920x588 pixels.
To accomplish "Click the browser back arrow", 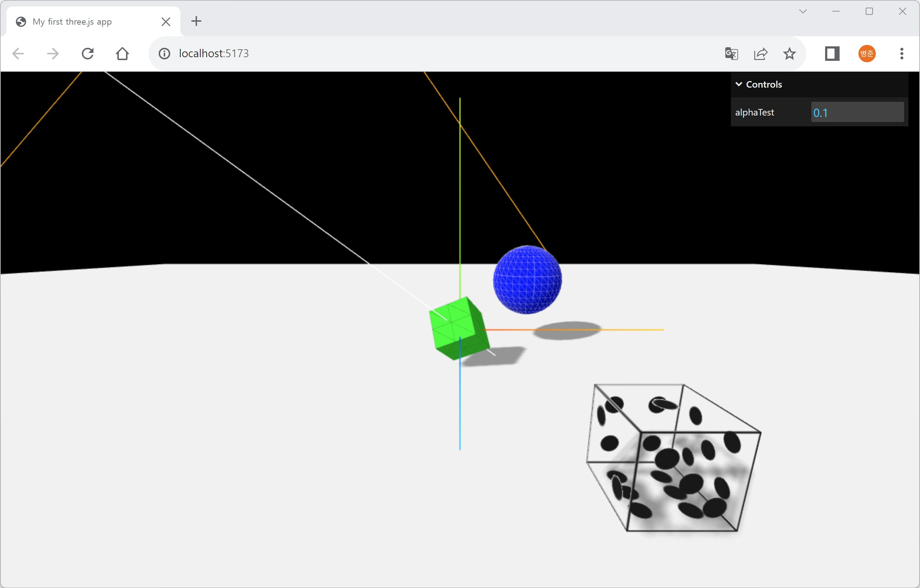I will pos(18,54).
